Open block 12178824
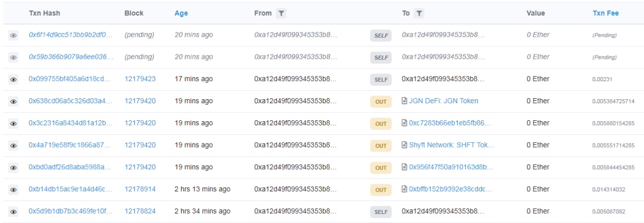This screenshot has height=223, width=644. tap(140, 211)
